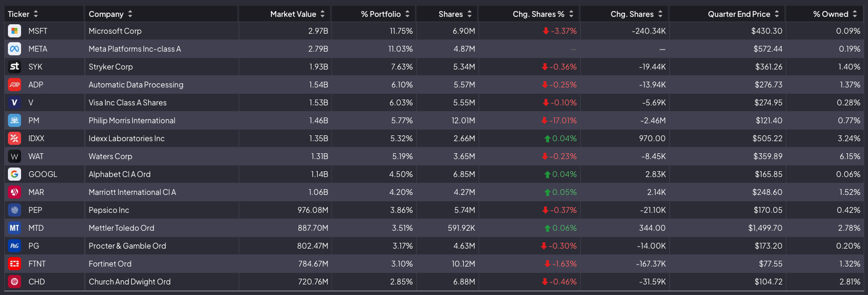The image size is (868, 295).
Task: Select Alphabet Cl A Ord company name
Action: click(120, 174)
